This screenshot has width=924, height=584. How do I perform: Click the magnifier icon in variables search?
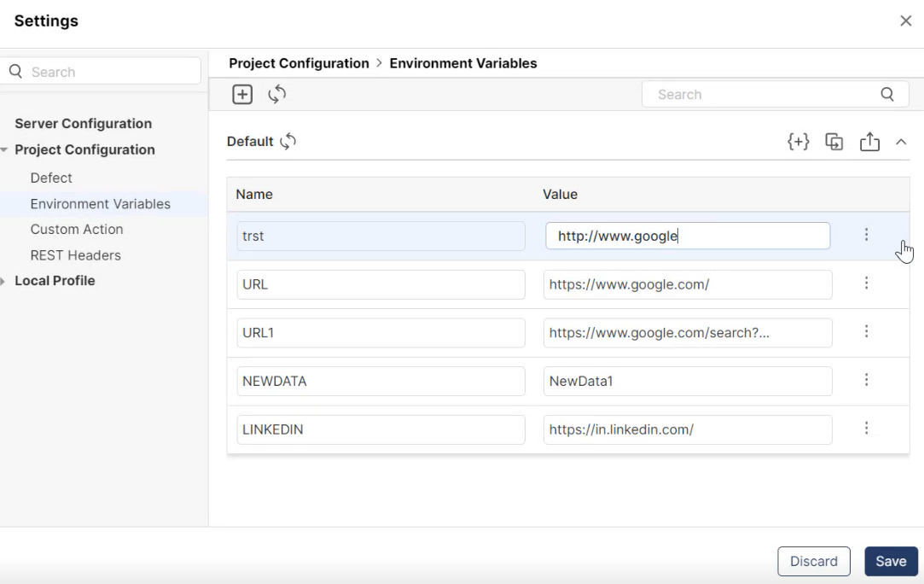tap(886, 95)
